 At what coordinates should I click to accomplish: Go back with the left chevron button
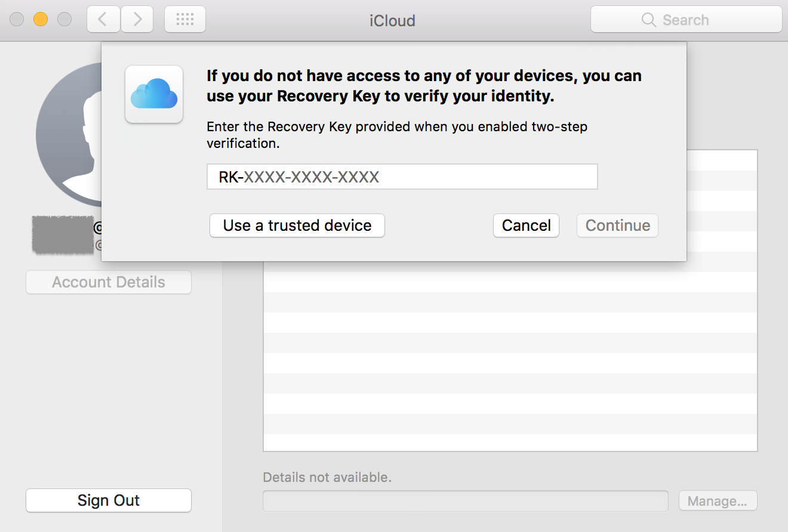[103, 20]
